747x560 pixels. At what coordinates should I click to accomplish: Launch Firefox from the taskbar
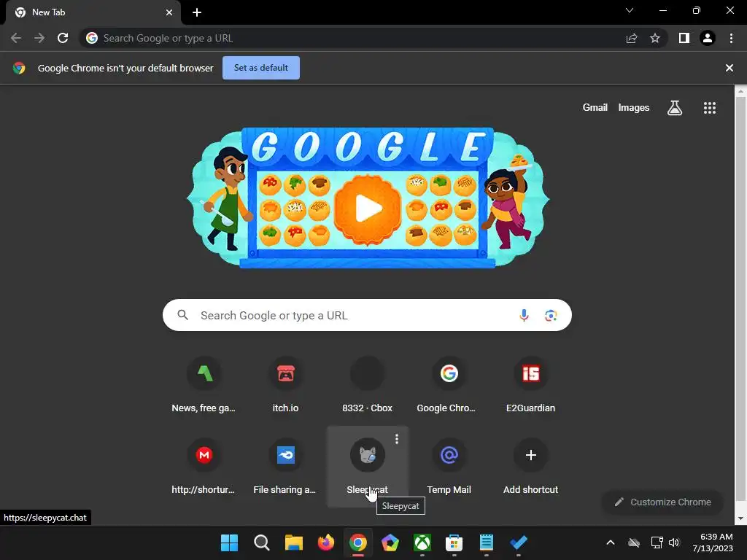pyautogui.click(x=326, y=542)
